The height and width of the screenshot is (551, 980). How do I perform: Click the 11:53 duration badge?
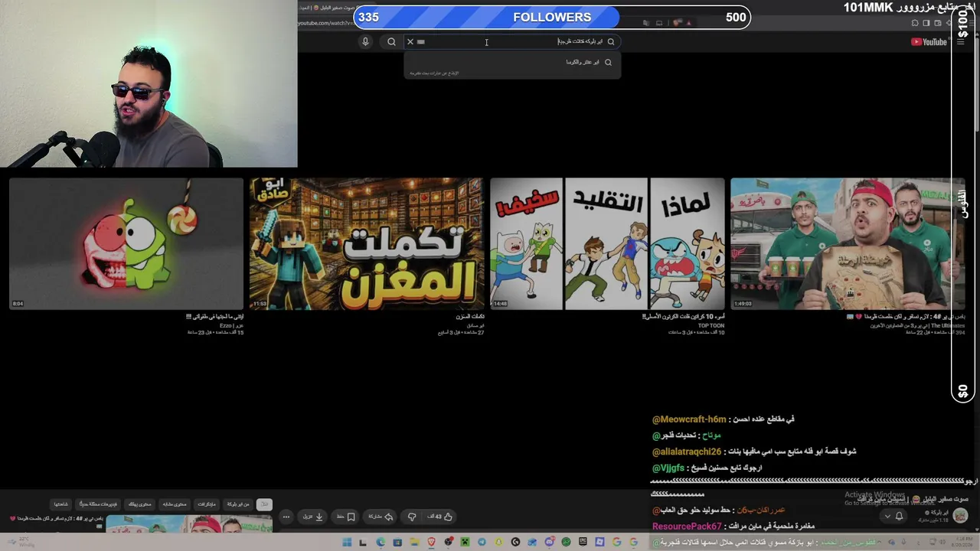pyautogui.click(x=260, y=304)
